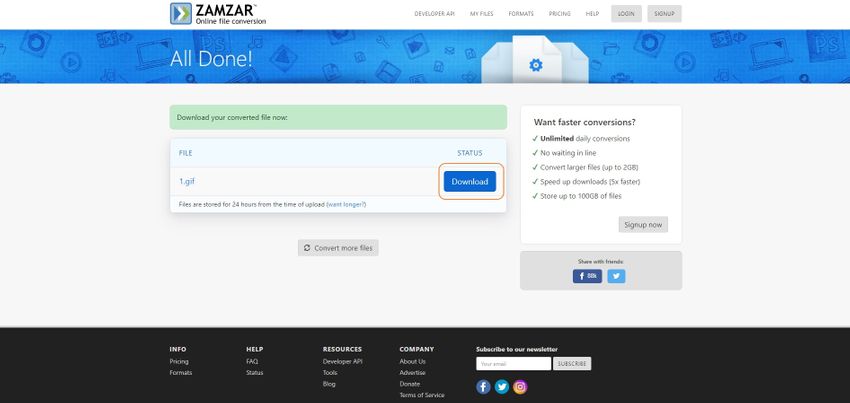Focus the newsletter email input field
The height and width of the screenshot is (403, 850).
coord(513,363)
